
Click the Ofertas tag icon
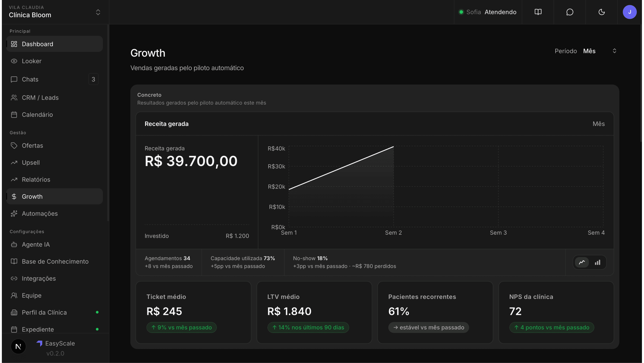(x=14, y=145)
